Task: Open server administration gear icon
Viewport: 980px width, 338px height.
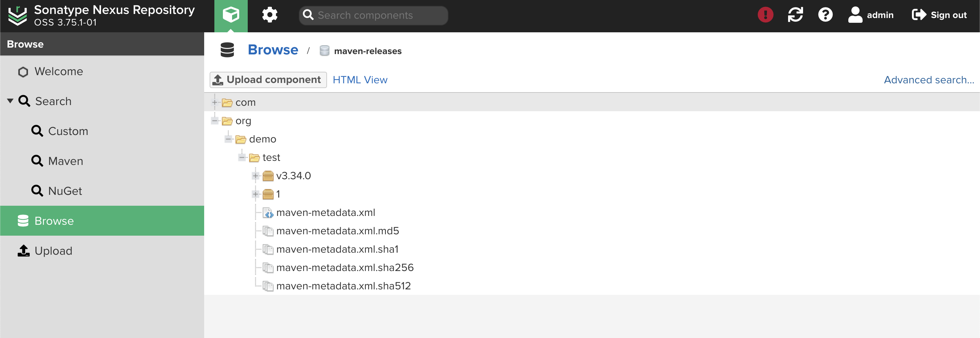Action: point(270,15)
